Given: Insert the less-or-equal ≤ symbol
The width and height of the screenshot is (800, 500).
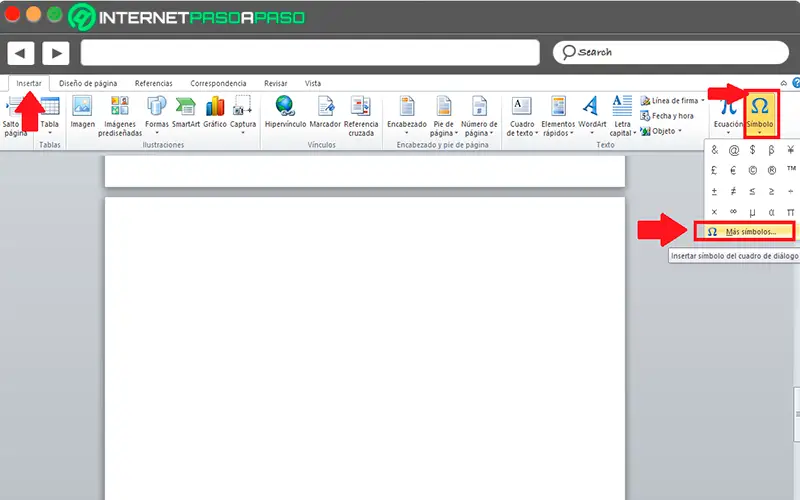Looking at the screenshot, I should click(753, 191).
